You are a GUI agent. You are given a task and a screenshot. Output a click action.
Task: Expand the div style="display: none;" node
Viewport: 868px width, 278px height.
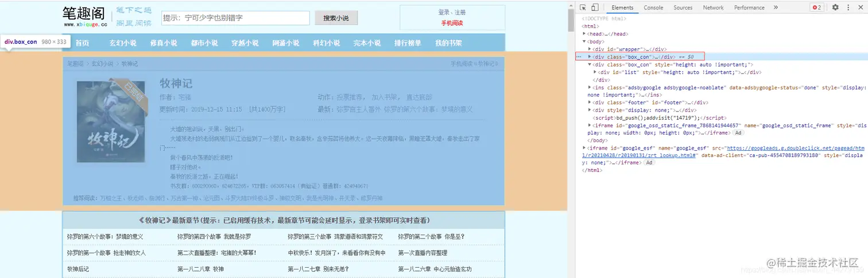click(590, 110)
